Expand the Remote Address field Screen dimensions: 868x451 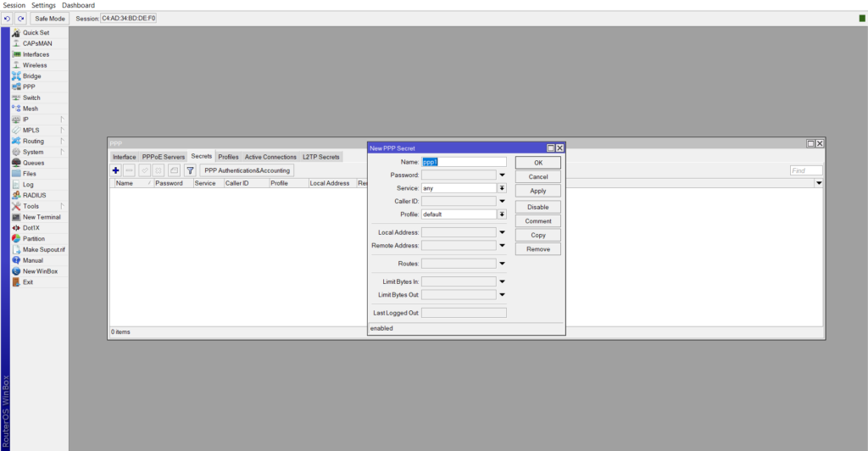[x=502, y=246]
